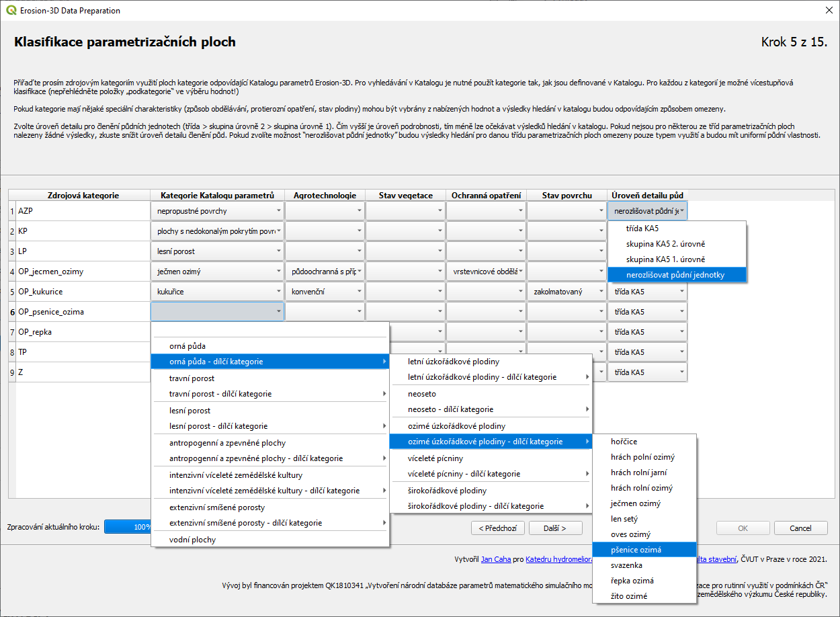
Task: Click the 'Agrotechnologie' column header
Action: coord(325,196)
